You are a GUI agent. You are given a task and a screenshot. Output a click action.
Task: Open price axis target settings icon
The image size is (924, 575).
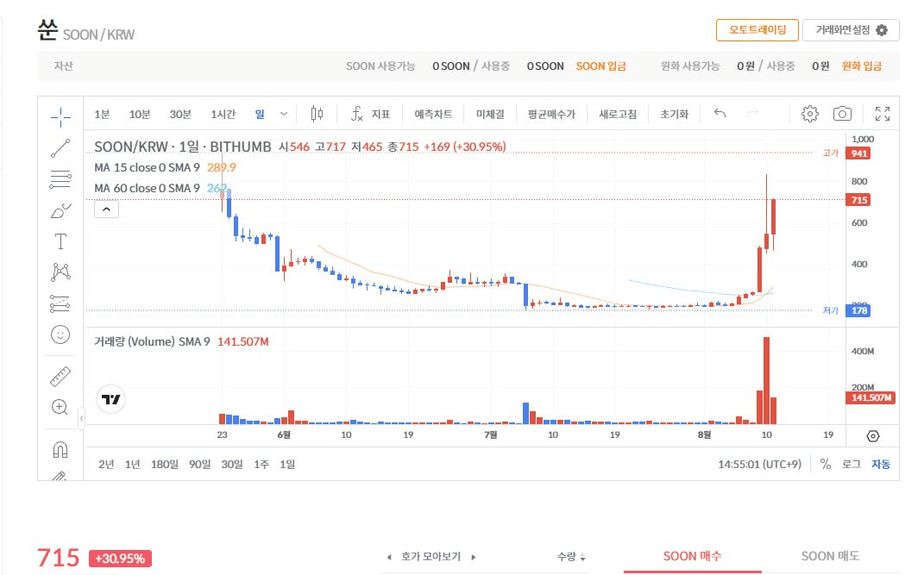click(873, 436)
